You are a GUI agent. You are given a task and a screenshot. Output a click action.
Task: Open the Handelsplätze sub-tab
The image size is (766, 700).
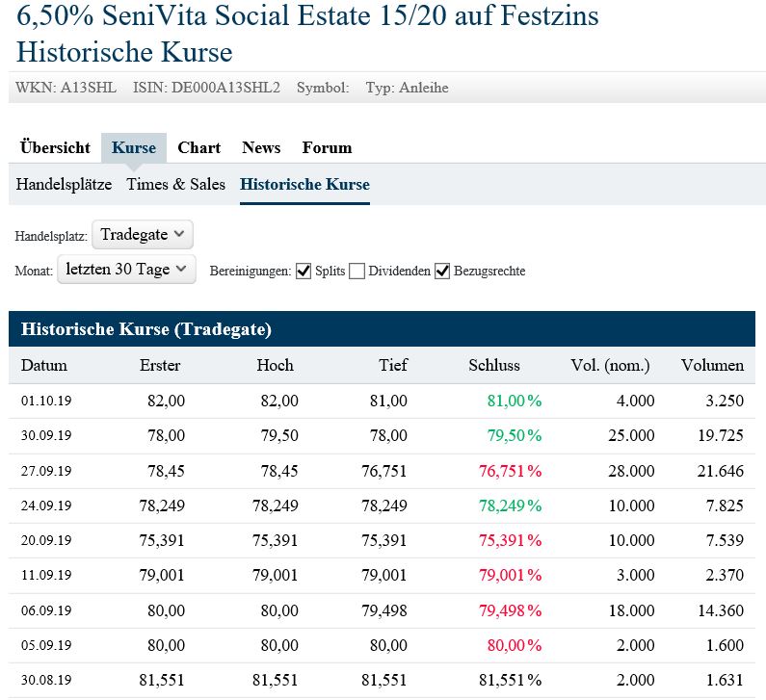64,184
